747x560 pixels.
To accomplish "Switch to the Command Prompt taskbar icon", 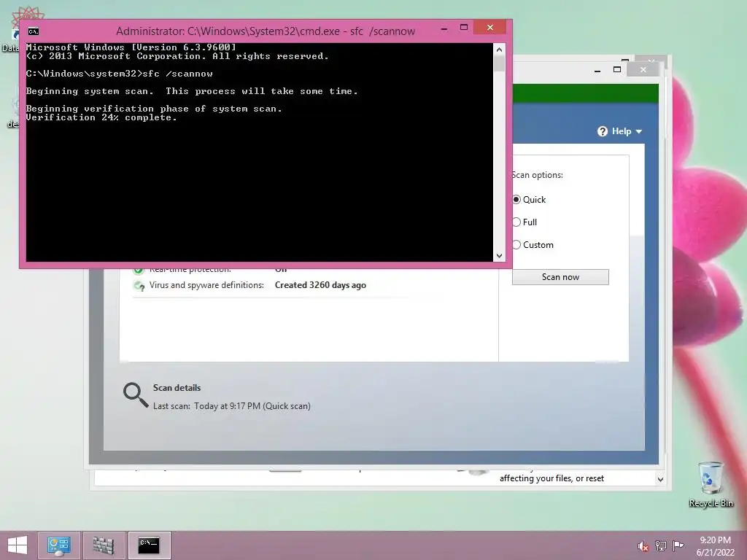I will pyautogui.click(x=149, y=545).
